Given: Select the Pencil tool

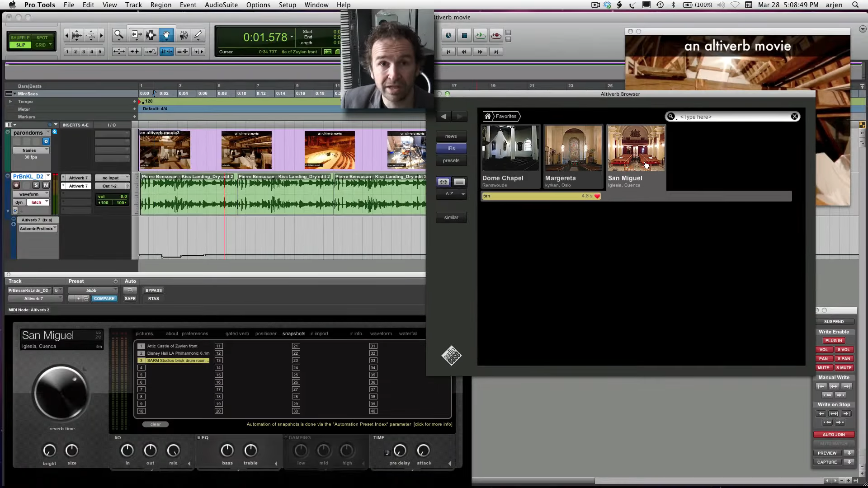Looking at the screenshot, I should click(x=198, y=35).
